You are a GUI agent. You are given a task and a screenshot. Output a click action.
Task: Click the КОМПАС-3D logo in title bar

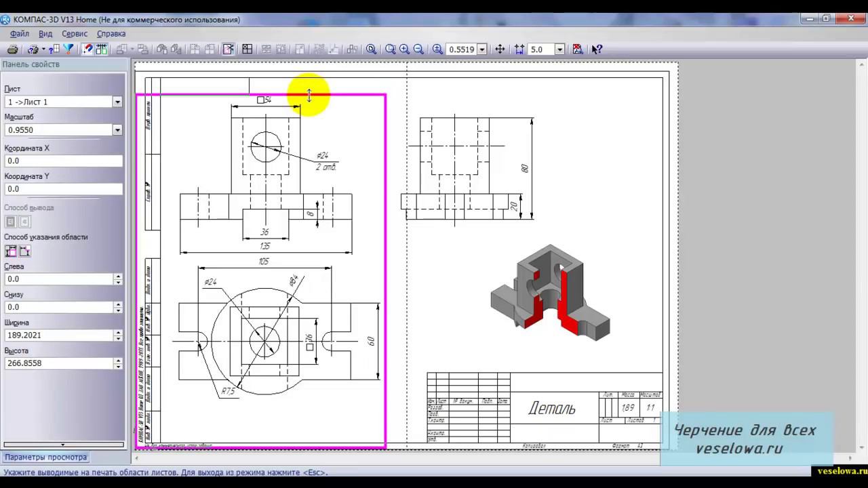click(5, 20)
